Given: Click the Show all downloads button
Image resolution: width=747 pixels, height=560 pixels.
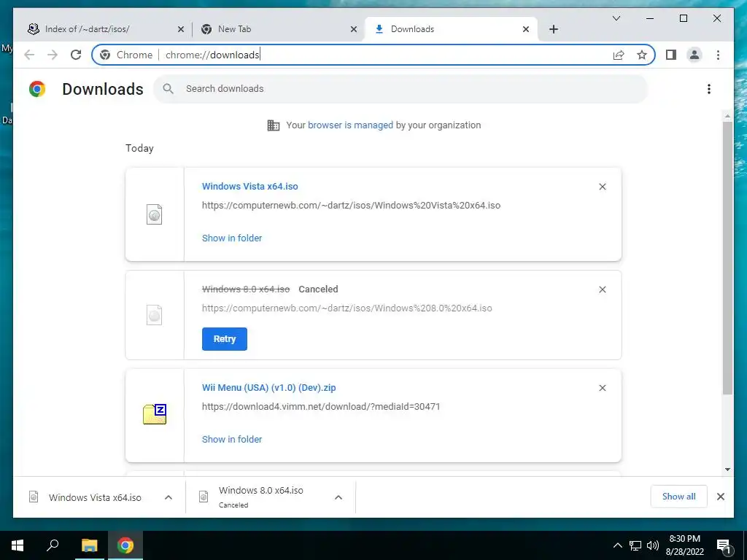Looking at the screenshot, I should (679, 497).
